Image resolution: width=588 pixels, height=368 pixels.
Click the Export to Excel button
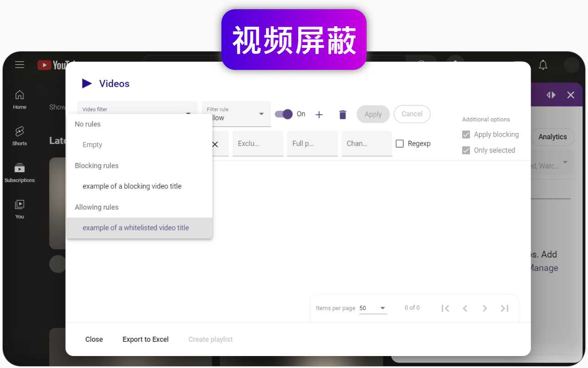pyautogui.click(x=145, y=339)
